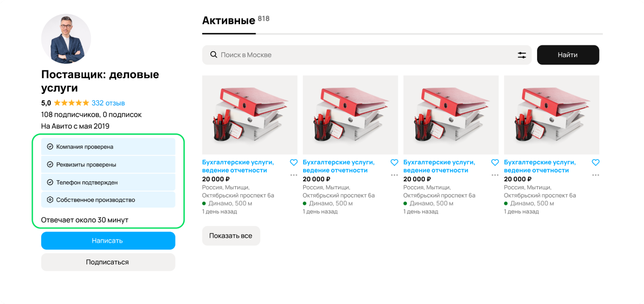Open search filters sliders icon
644x304 pixels.
pyautogui.click(x=522, y=55)
